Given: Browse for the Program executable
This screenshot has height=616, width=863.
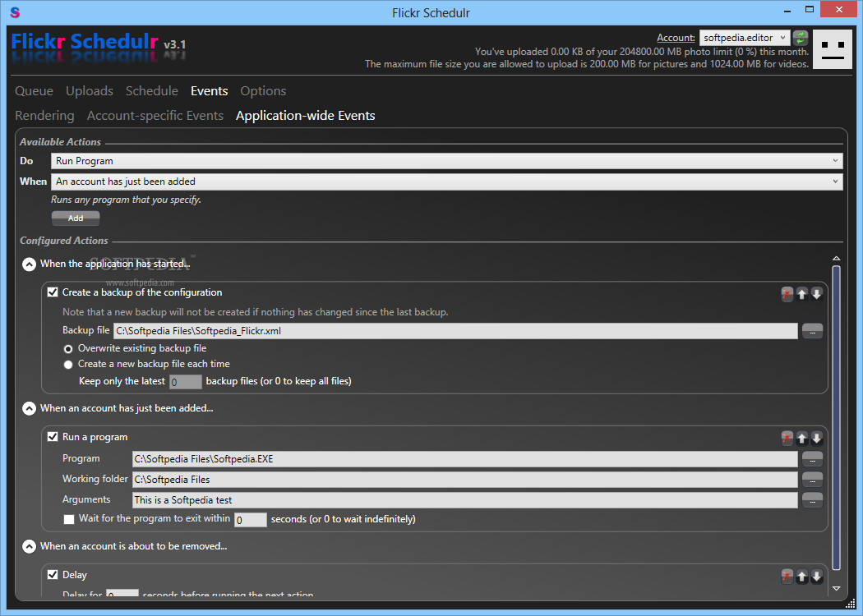Looking at the screenshot, I should [x=812, y=458].
